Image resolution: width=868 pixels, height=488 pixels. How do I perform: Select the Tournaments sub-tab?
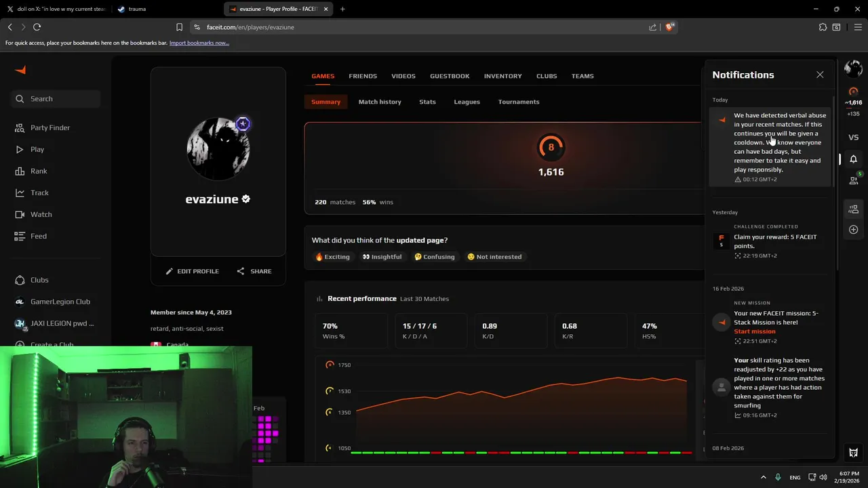tap(519, 102)
